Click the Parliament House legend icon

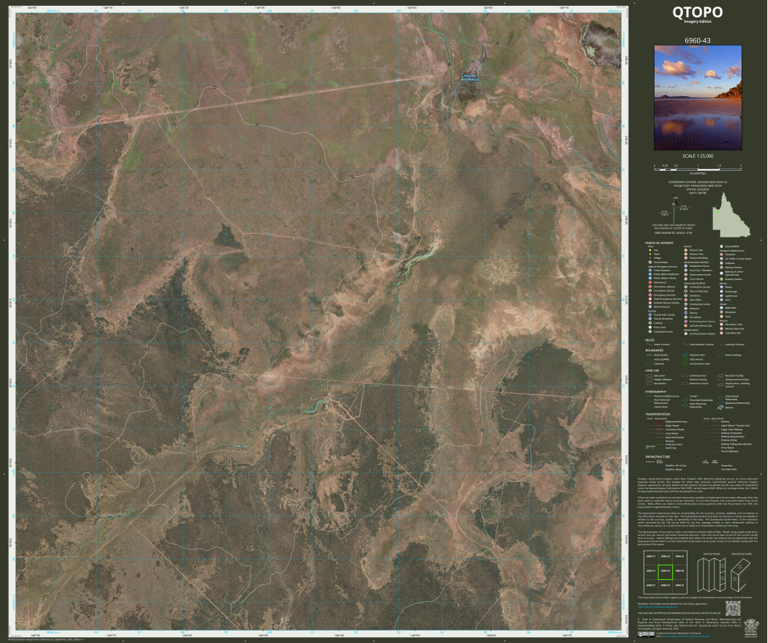click(686, 266)
